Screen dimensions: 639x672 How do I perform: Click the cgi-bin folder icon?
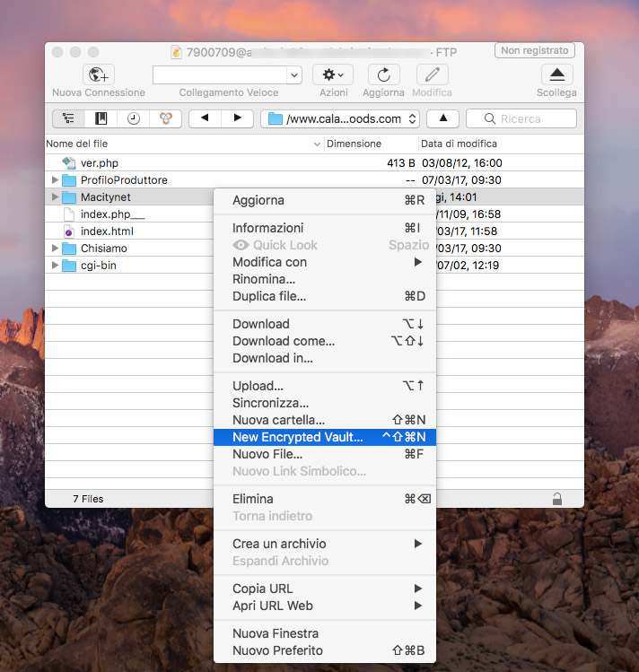point(69,266)
